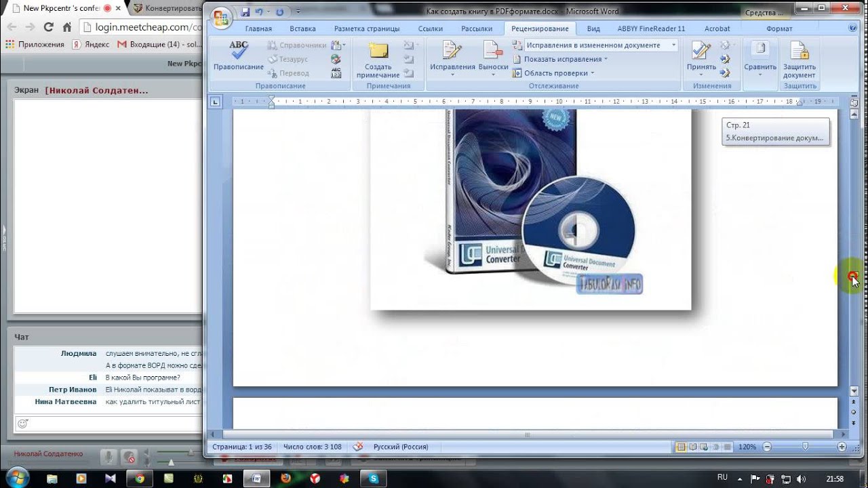
Task: Open the Office button menu
Action: click(x=221, y=18)
